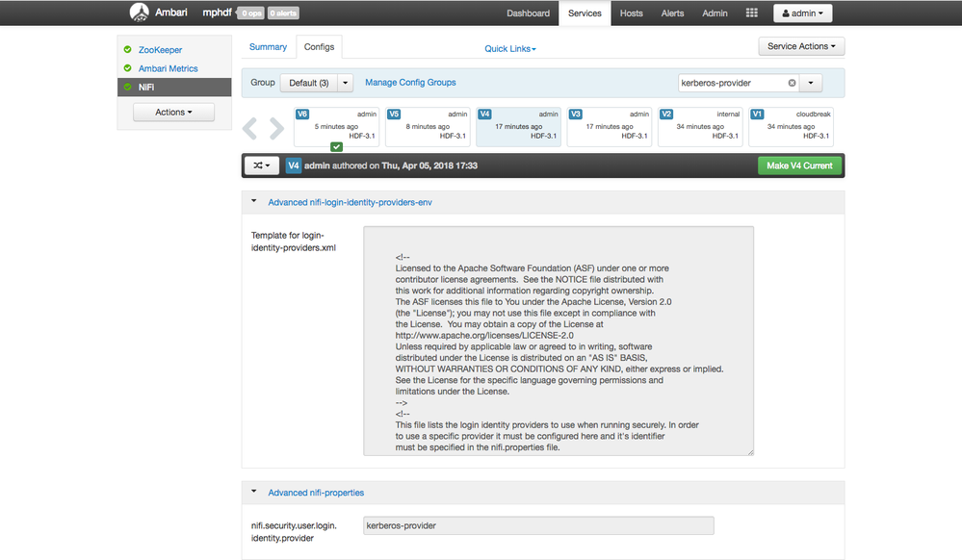Click the green current-version checkmark under V6
Viewport: 962px width, 560px height.
point(336,146)
